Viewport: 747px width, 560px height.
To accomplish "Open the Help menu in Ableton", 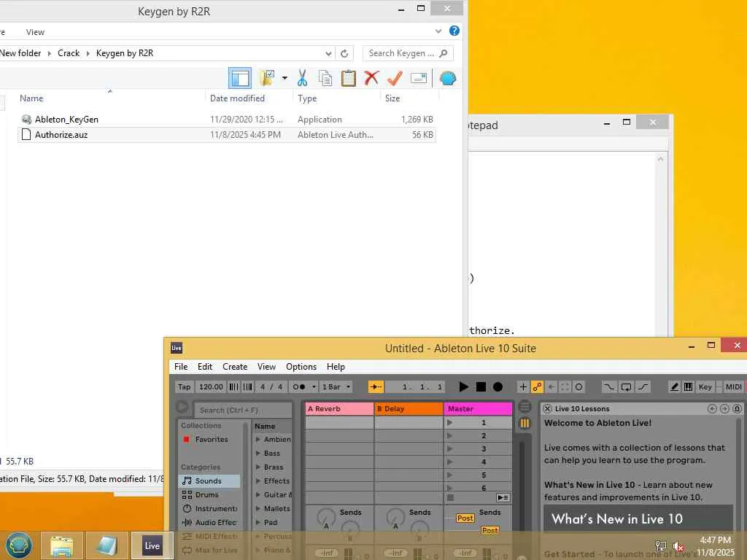I will (x=336, y=367).
